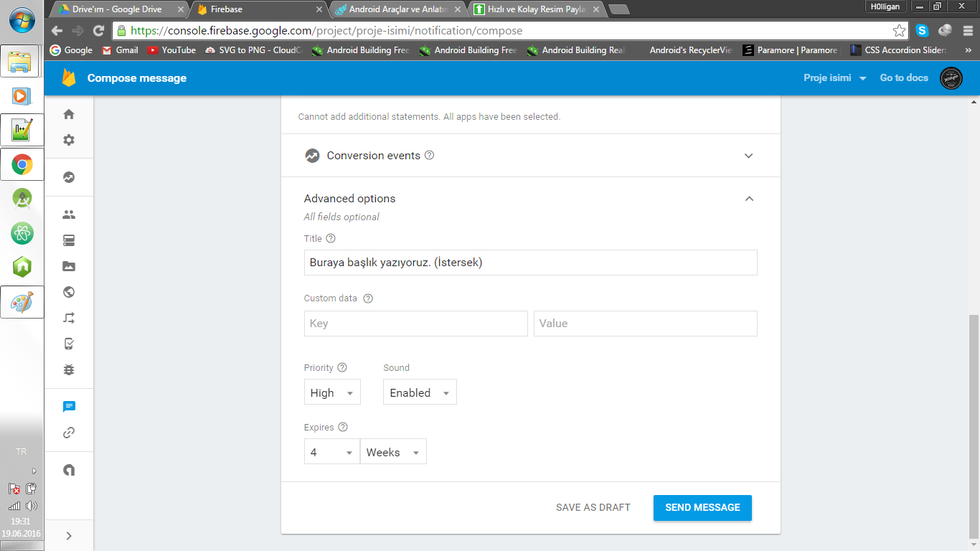980x551 pixels.
Task: Open the Storage image icon in sidebar
Action: [x=69, y=266]
